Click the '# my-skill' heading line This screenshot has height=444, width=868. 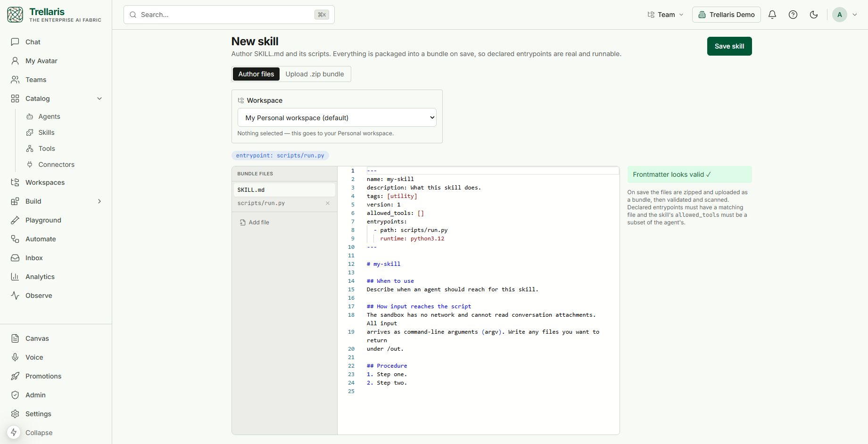coord(383,264)
